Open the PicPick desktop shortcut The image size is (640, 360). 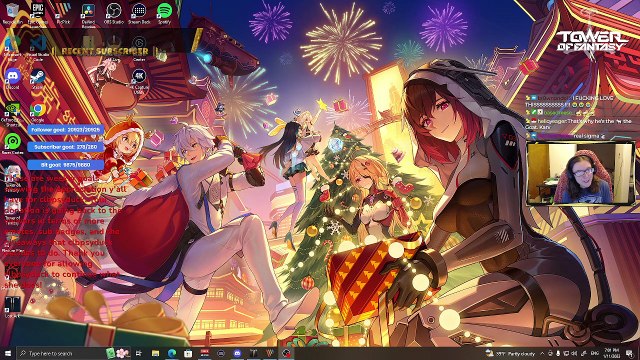coord(63,13)
